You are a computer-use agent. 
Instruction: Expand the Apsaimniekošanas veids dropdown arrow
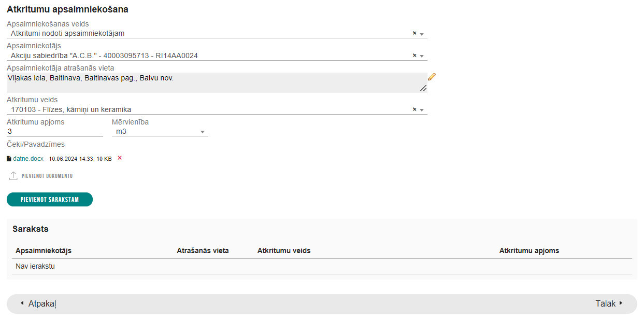coord(422,34)
